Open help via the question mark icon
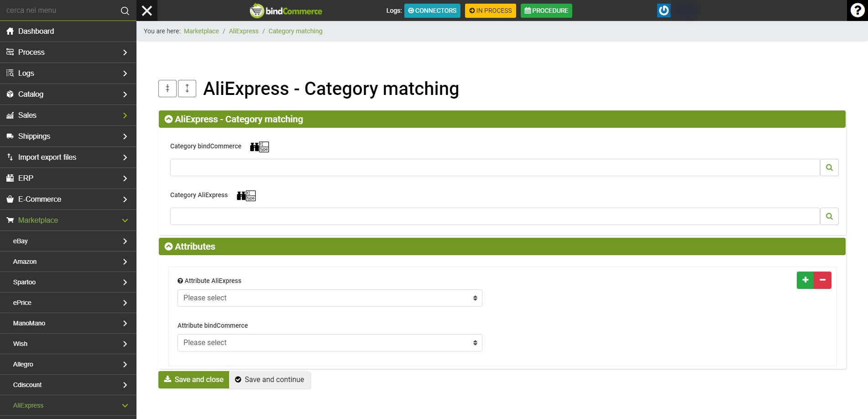Viewport: 868px width, 419px height. (x=858, y=10)
